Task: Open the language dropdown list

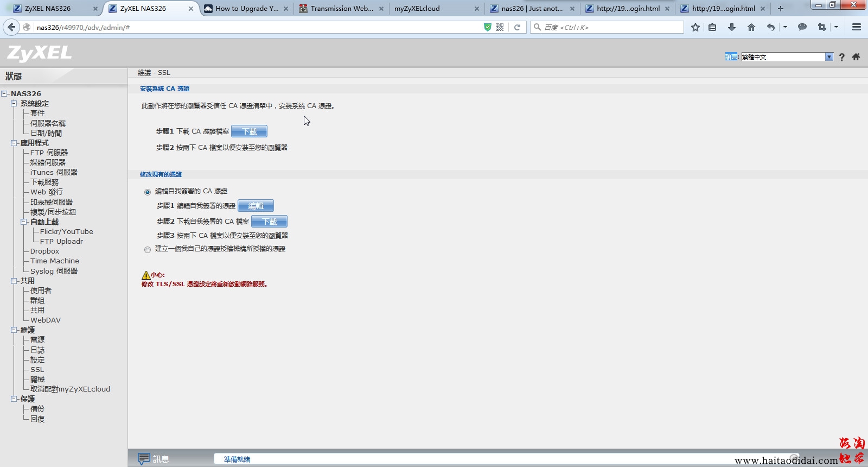Action: pyautogui.click(x=828, y=57)
